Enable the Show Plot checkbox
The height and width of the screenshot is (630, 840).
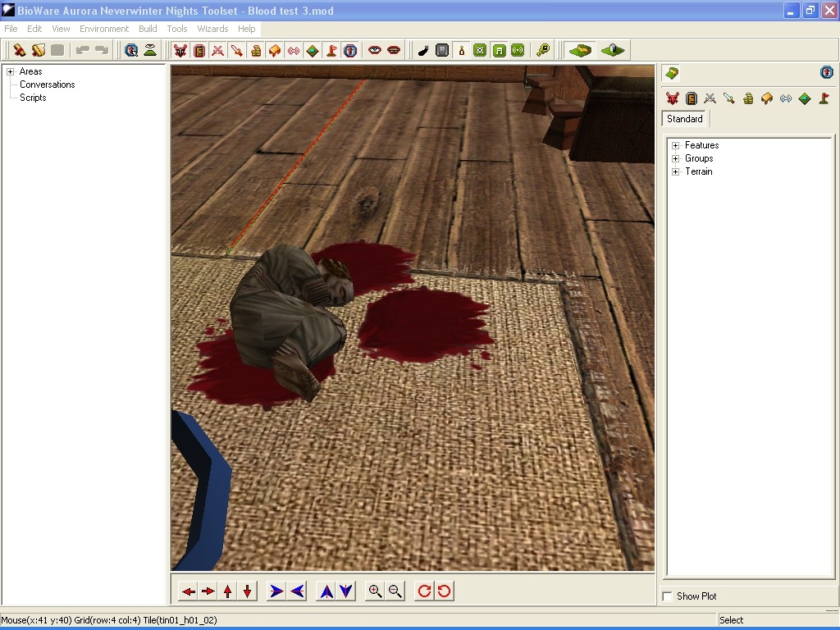pyautogui.click(x=668, y=596)
